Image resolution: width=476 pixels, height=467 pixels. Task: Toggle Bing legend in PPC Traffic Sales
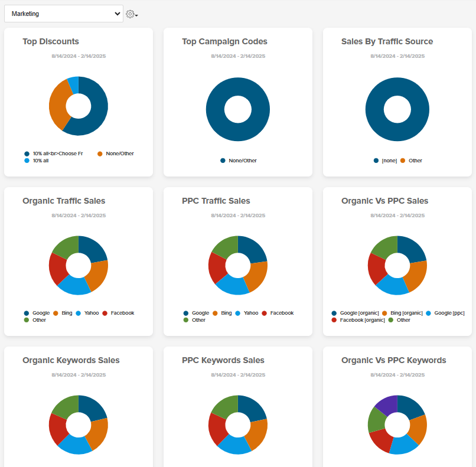(222, 313)
